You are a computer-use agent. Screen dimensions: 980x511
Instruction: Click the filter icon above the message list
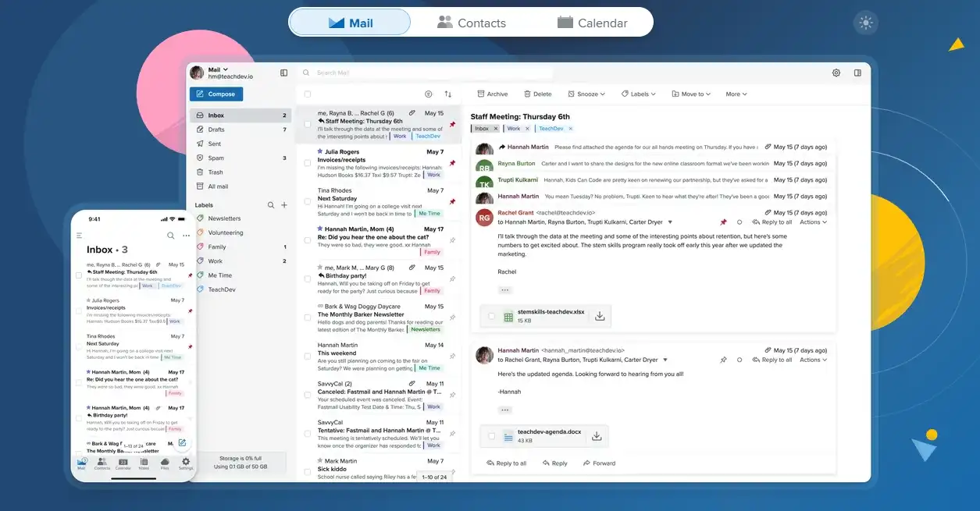pyautogui.click(x=429, y=94)
